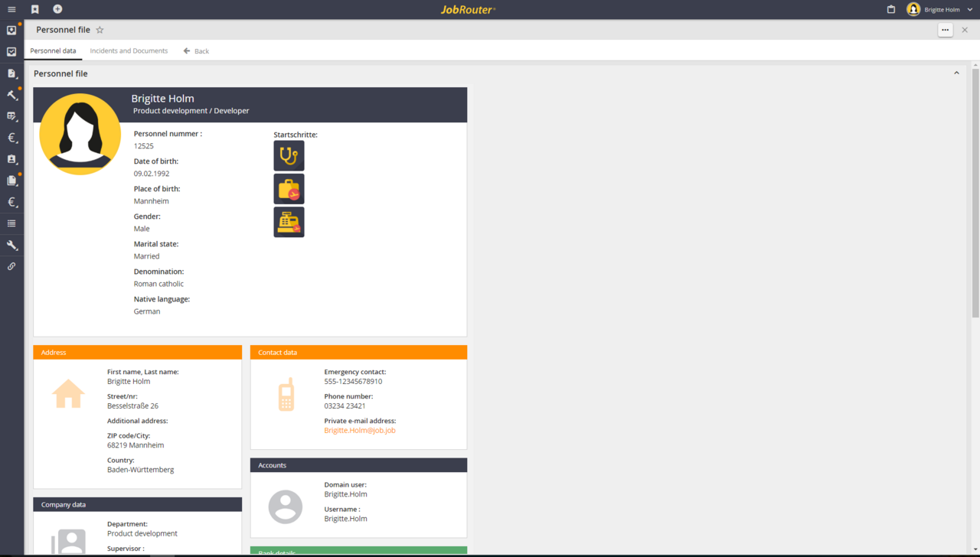Open Brigitte's private e-mail address link
Screen dimensions: 980x557
(360, 430)
